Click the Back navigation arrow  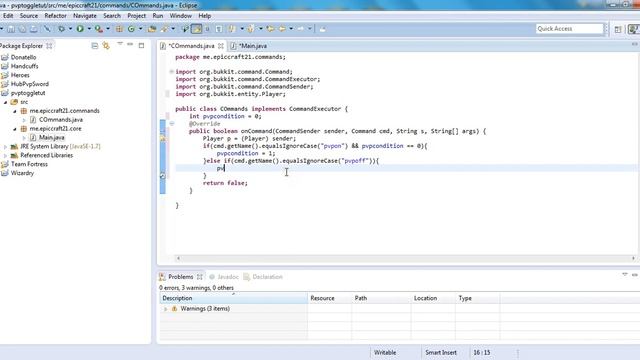(282, 29)
